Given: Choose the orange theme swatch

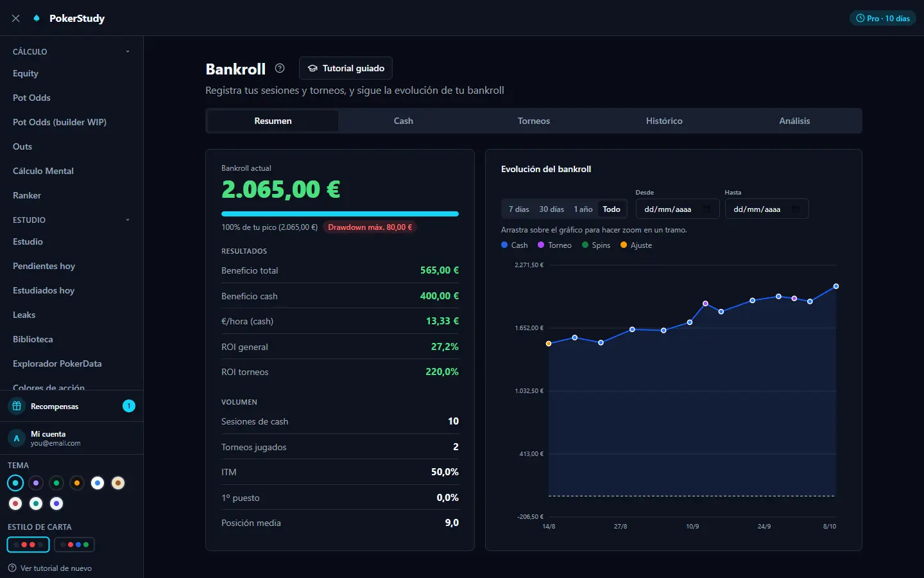Looking at the screenshot, I should click(77, 483).
